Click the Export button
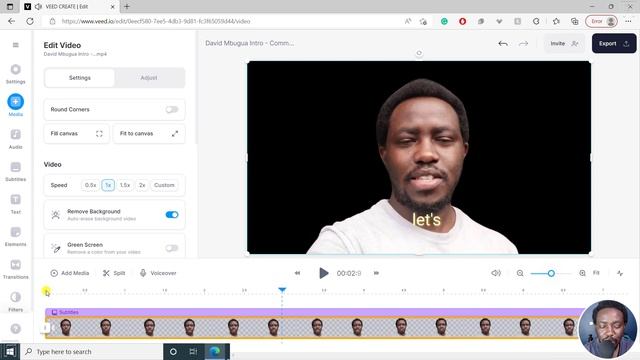 coord(614,43)
